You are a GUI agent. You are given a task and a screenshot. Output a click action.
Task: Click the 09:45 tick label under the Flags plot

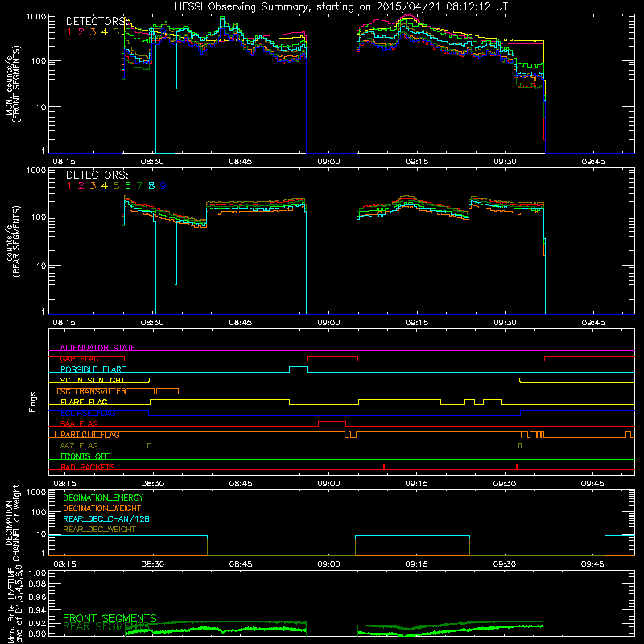click(x=592, y=484)
